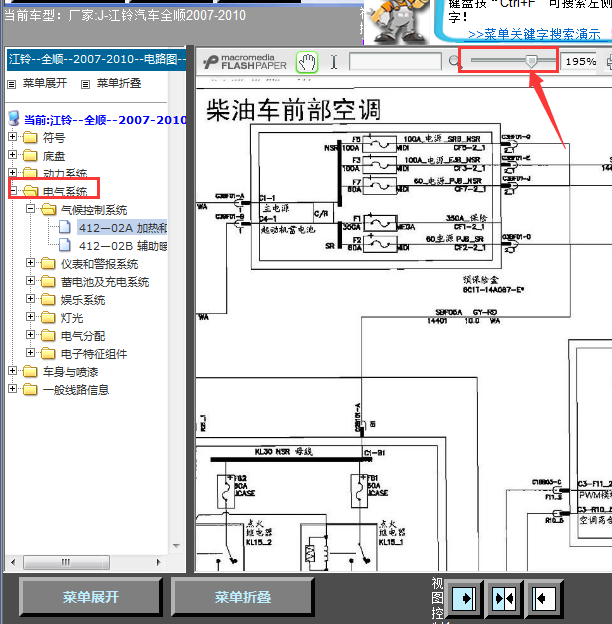Viewport: 612px width, 624px height.
Task: Click the tree panel scroll-left arrow
Action: [13, 562]
